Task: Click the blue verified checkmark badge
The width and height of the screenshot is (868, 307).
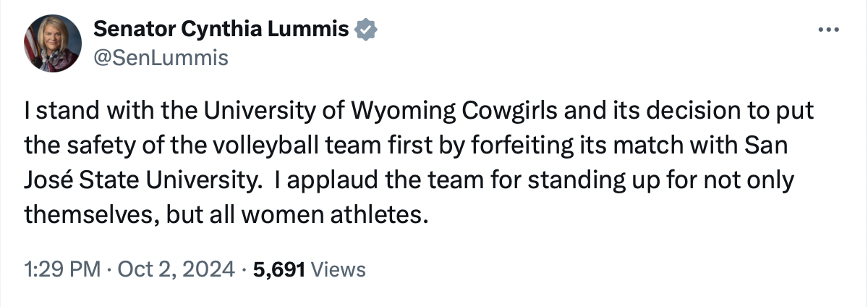Action: [367, 30]
